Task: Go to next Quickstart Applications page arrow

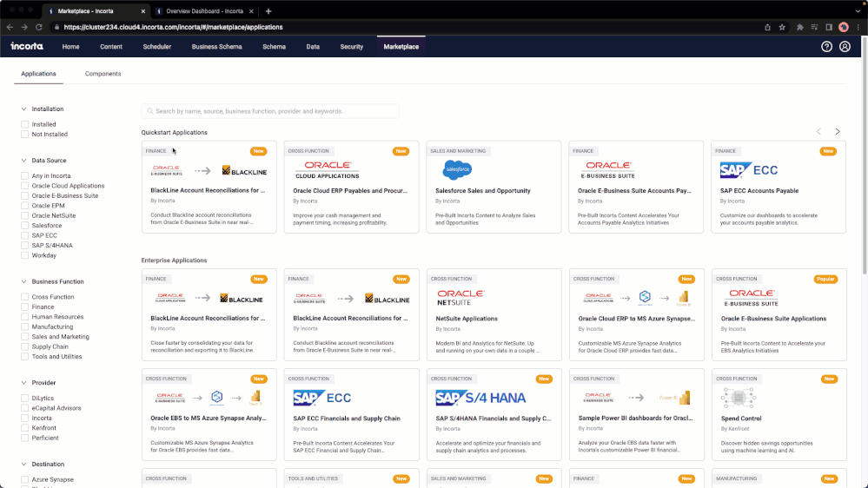Action: [838, 132]
